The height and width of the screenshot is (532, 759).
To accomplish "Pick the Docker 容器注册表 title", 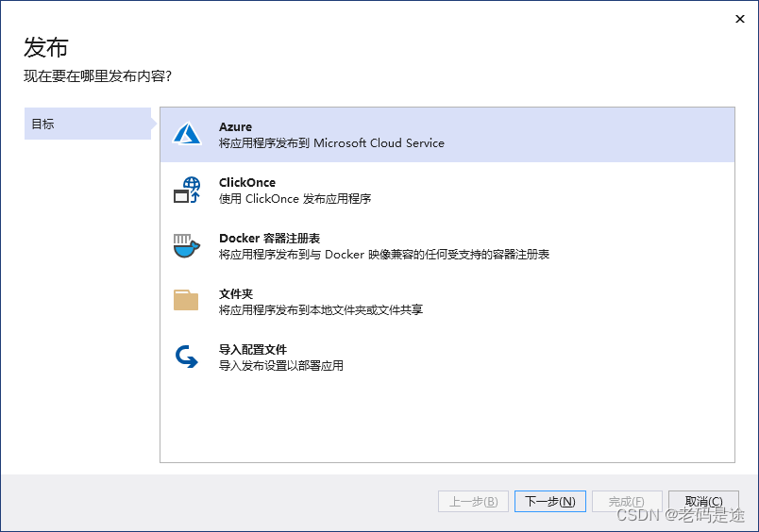I will click(269, 239).
